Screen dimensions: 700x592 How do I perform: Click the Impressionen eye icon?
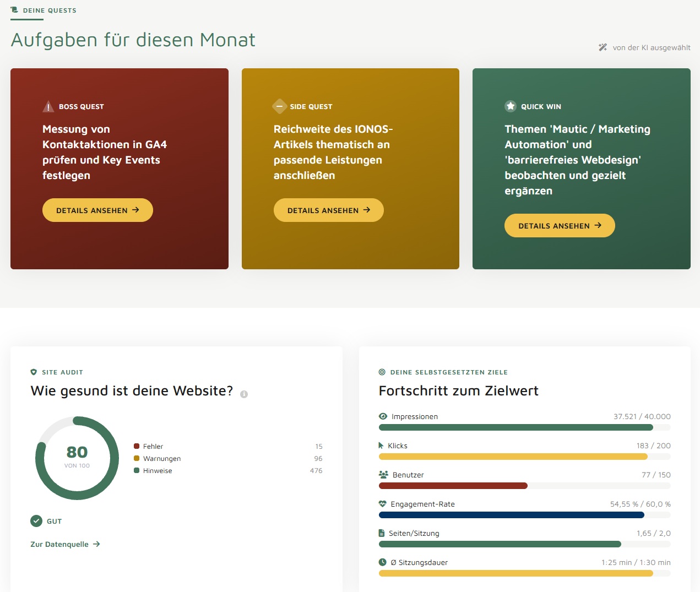click(x=383, y=416)
